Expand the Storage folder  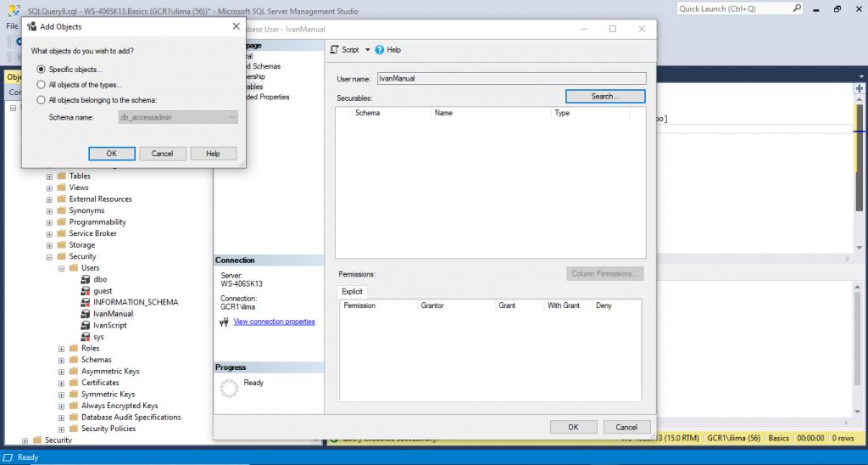tap(49, 245)
